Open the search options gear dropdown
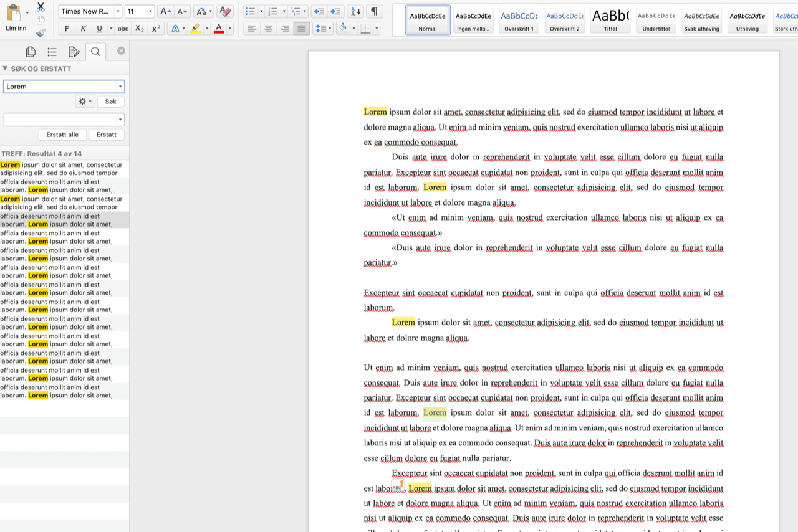 84,102
